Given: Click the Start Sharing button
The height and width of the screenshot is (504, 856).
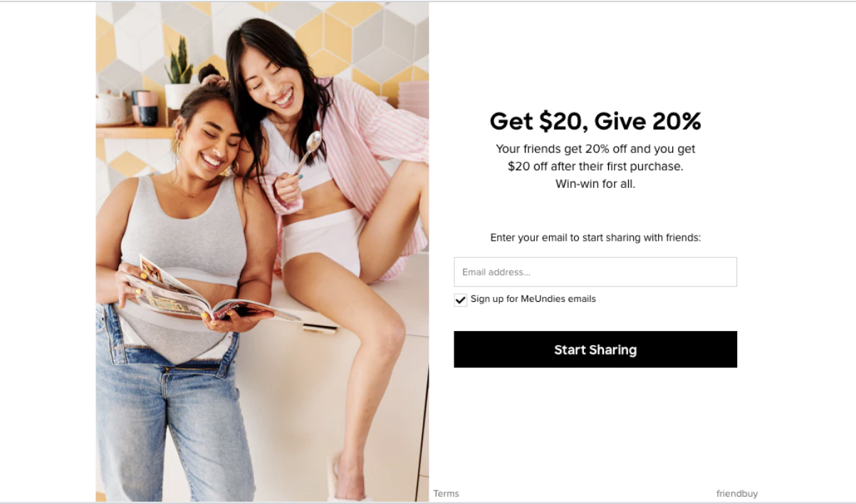Looking at the screenshot, I should tap(595, 350).
